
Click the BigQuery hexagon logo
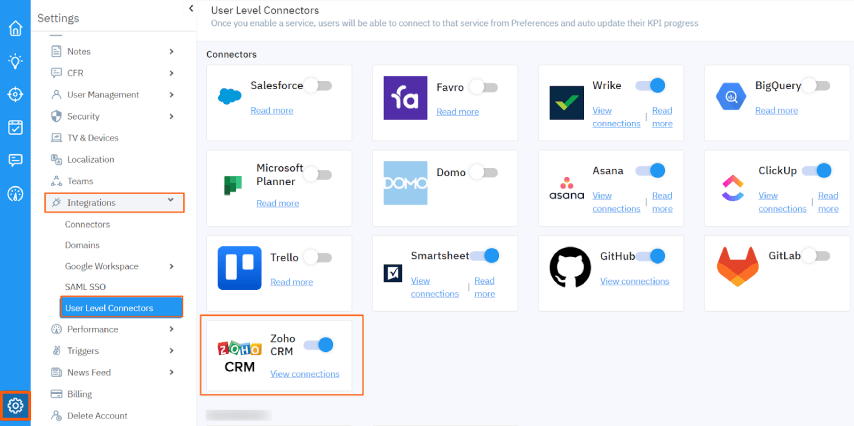pyautogui.click(x=731, y=97)
